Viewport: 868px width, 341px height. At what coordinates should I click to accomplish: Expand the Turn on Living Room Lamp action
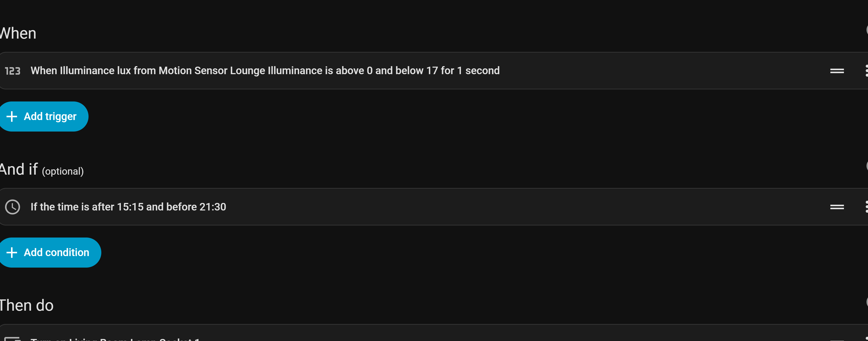pos(115,339)
